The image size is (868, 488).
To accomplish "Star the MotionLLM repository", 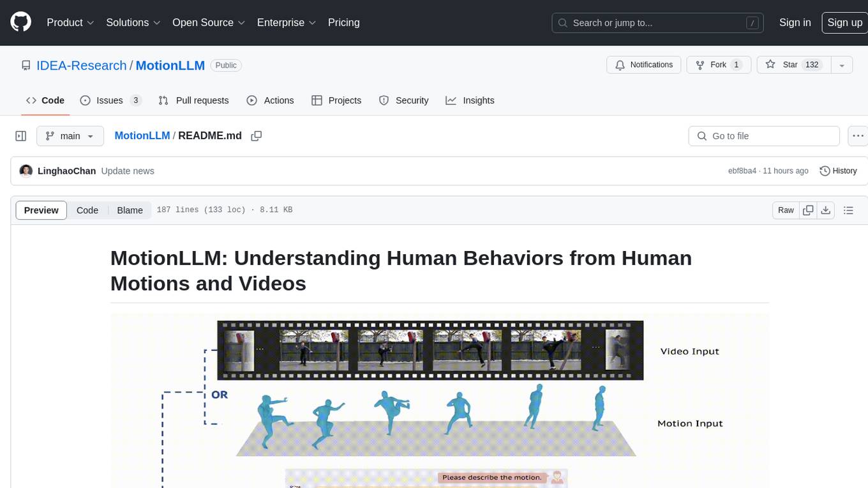I will pyautogui.click(x=793, y=65).
